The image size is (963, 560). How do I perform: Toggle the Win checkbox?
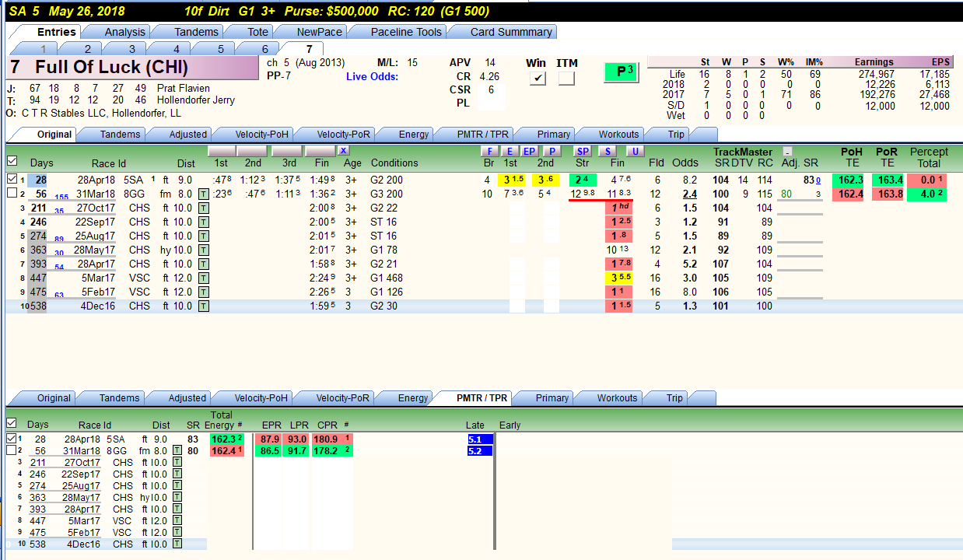tap(538, 78)
